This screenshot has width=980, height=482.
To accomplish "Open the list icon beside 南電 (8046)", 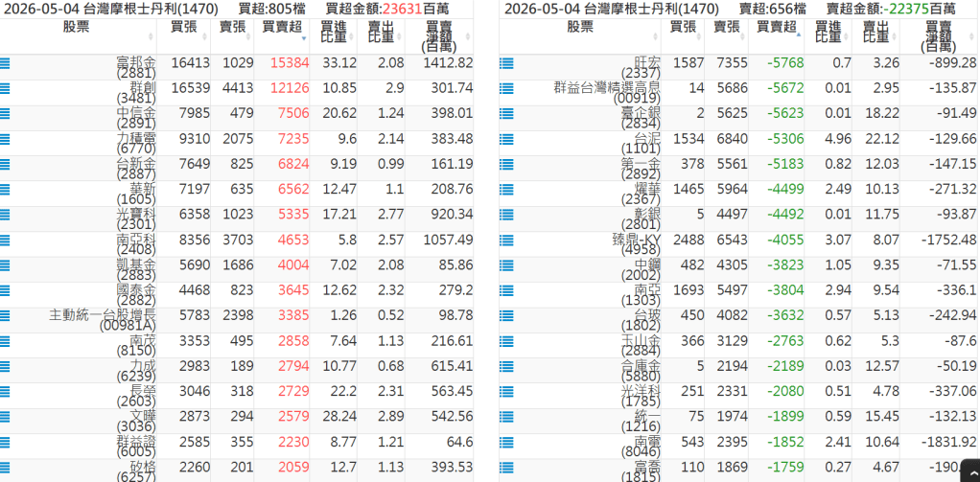I will click(x=506, y=442).
